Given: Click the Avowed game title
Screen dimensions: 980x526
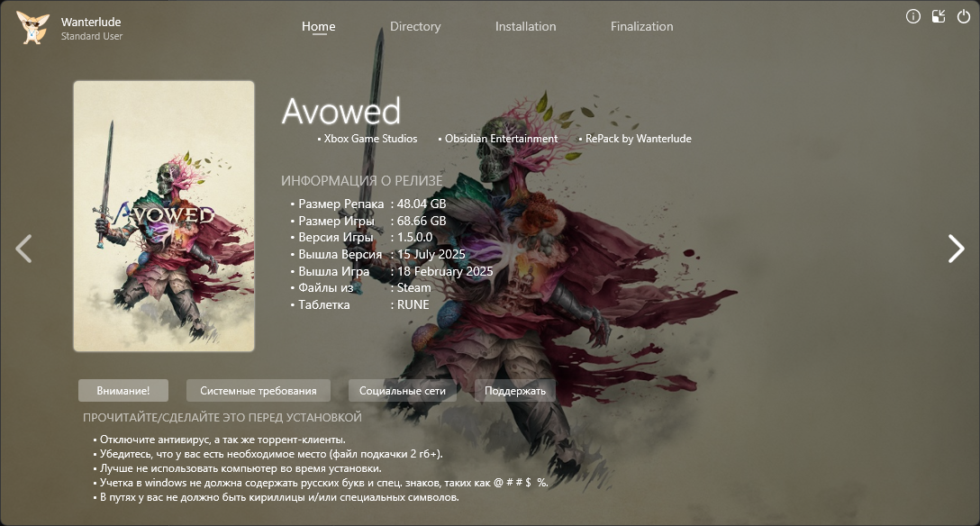Looking at the screenshot, I should [x=341, y=111].
